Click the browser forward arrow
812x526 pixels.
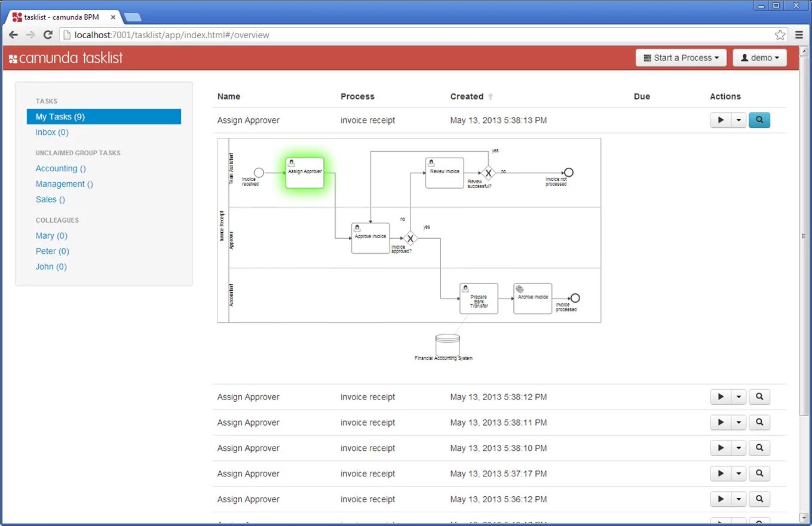(x=30, y=35)
